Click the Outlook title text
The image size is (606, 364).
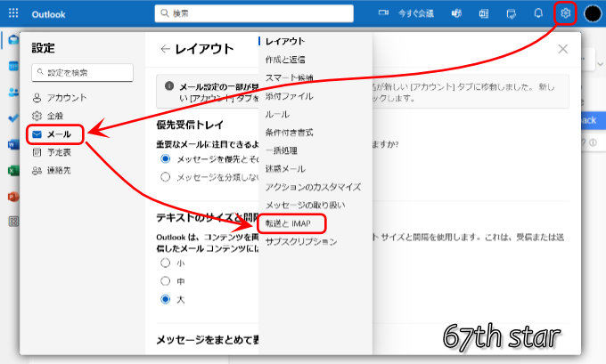point(48,14)
